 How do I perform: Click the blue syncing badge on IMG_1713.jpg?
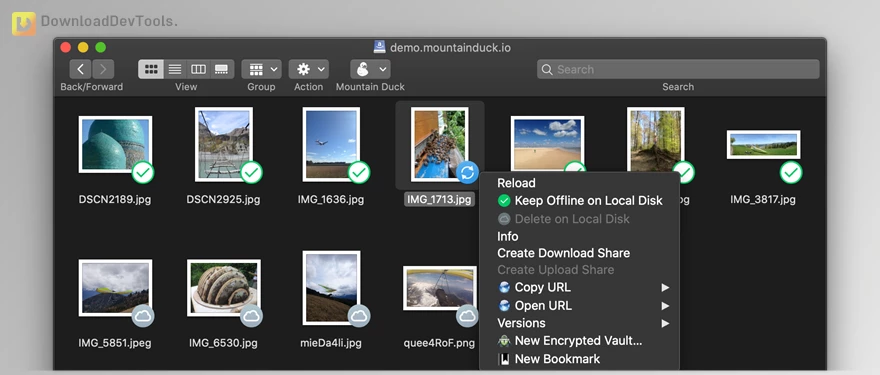(467, 172)
